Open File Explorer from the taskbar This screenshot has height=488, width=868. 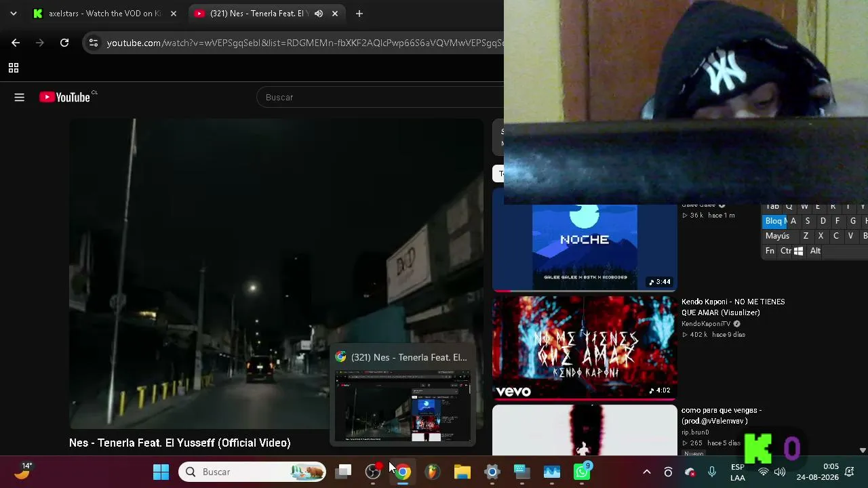pyautogui.click(x=462, y=472)
